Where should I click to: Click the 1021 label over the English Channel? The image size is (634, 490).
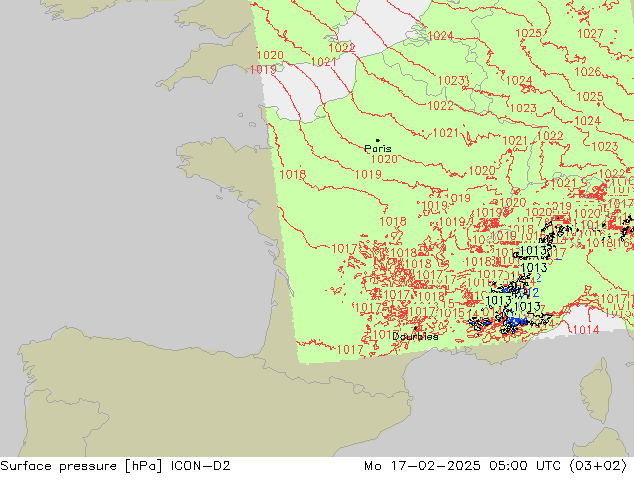pos(323,61)
